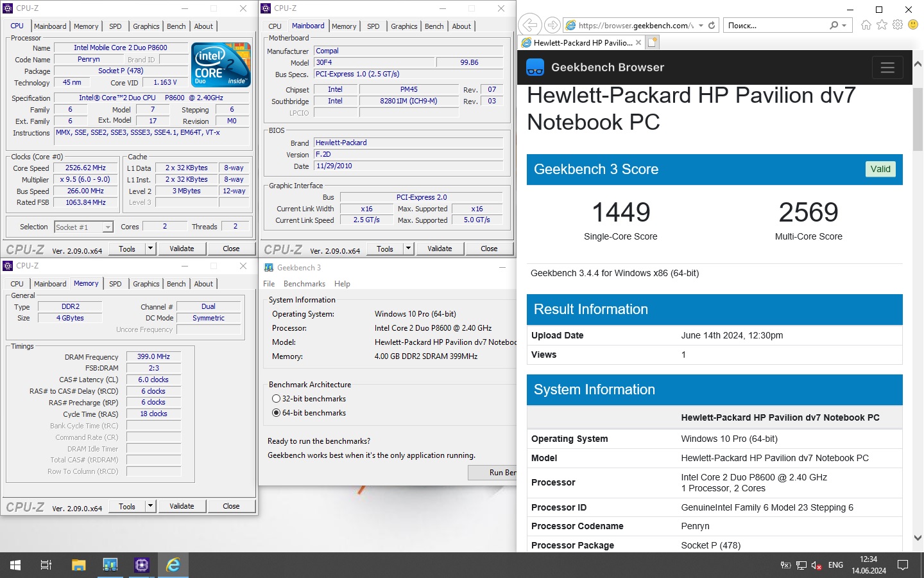924x578 pixels.
Task: Open CPU-Z taskbar icon
Action: click(142, 565)
